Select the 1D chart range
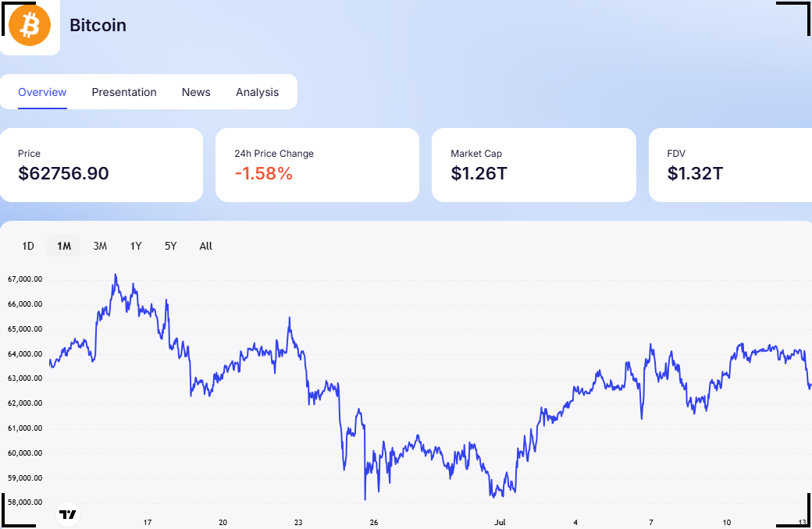The width and height of the screenshot is (812, 529). [x=28, y=246]
